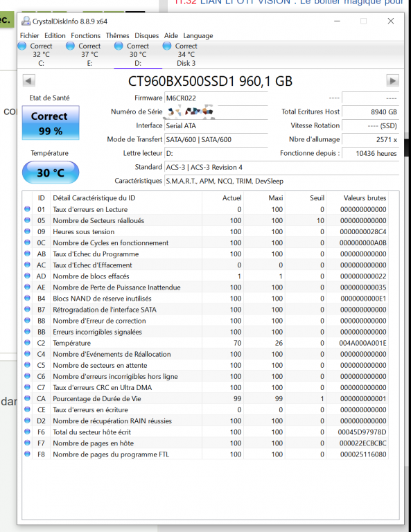Open the Language menu
This screenshot has width=411, height=532.
(198, 35)
